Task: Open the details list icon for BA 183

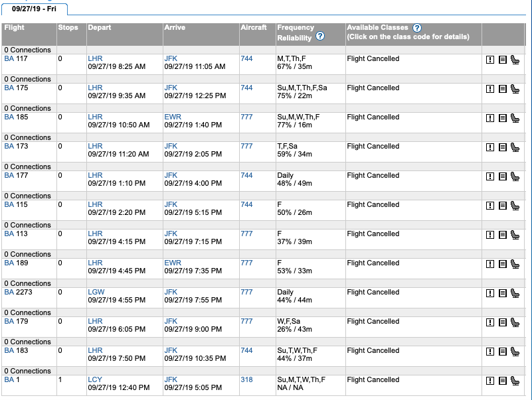Action: click(502, 352)
